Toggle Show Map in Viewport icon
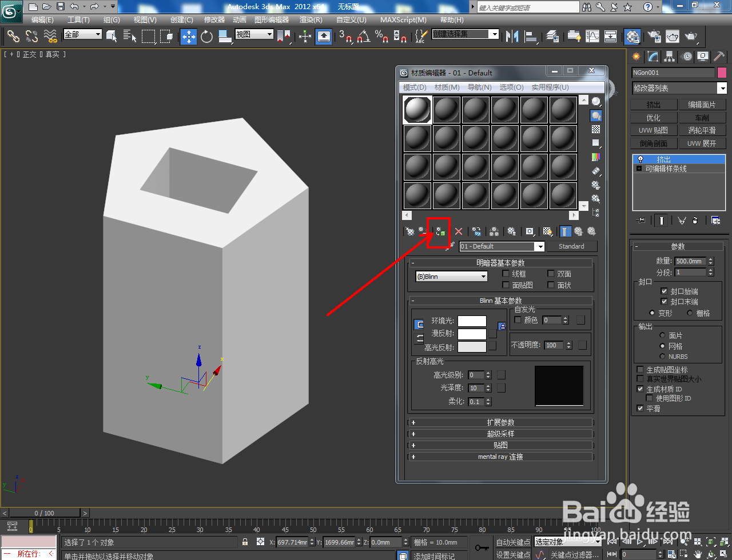Viewport: 732px width, 560px height. tap(547, 231)
